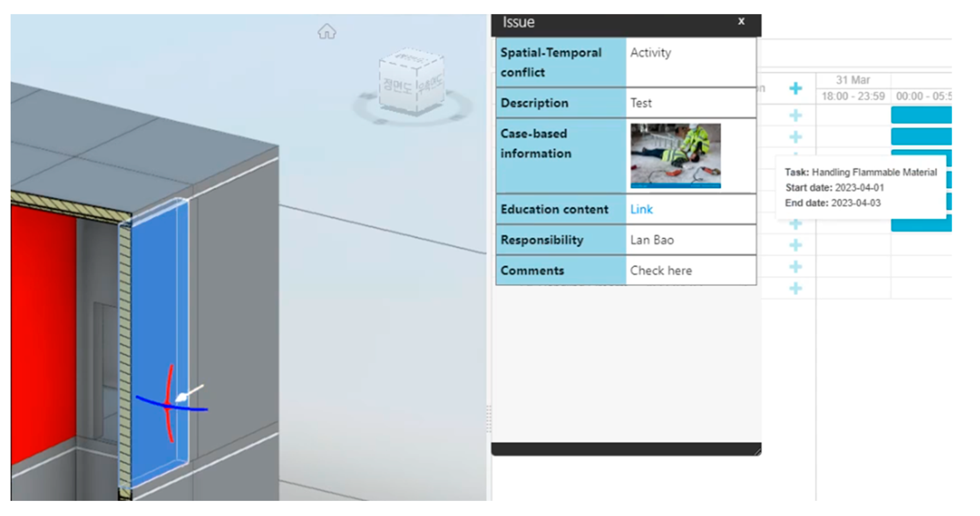The width and height of the screenshot is (980, 516).
Task: Click plus icon on second task row
Action: [796, 137]
